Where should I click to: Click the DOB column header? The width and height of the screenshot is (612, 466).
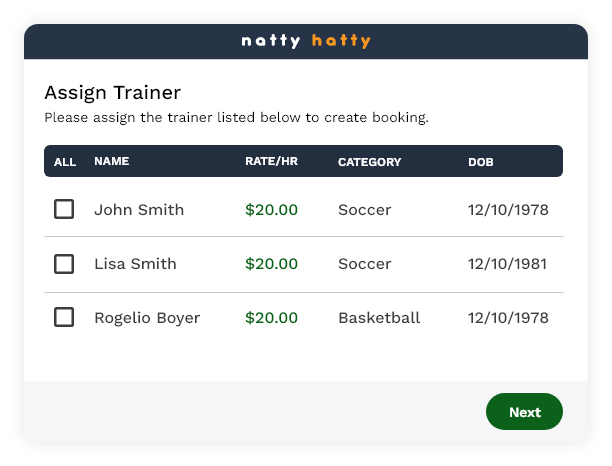[x=481, y=161]
